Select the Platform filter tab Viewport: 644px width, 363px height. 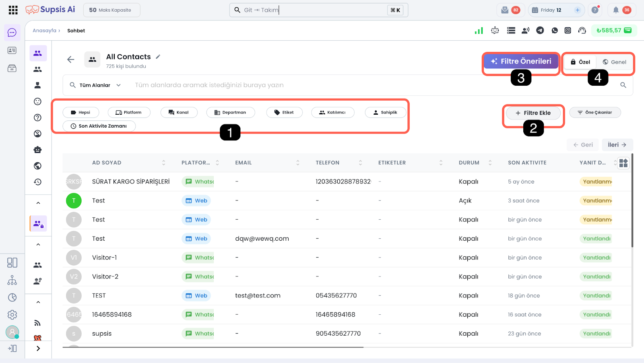point(129,112)
